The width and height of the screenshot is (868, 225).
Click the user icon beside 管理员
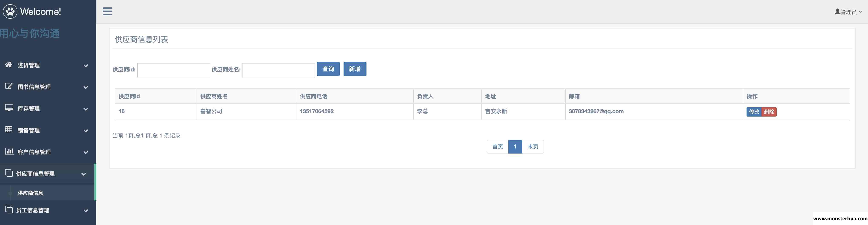pos(837,11)
